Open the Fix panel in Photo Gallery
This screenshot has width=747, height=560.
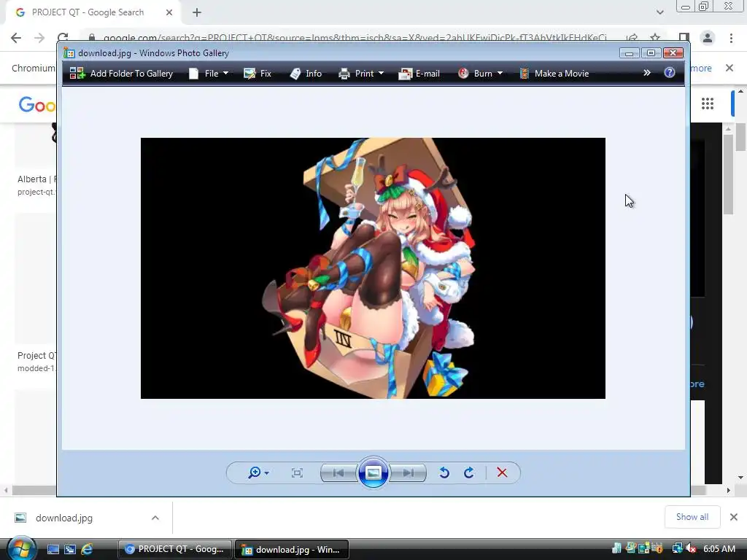point(258,74)
